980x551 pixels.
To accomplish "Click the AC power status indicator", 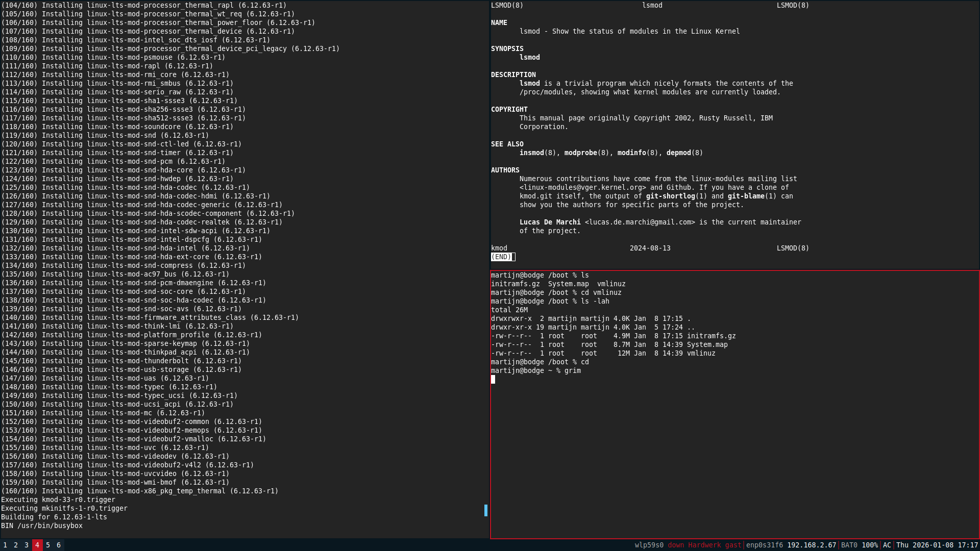I will [x=887, y=545].
